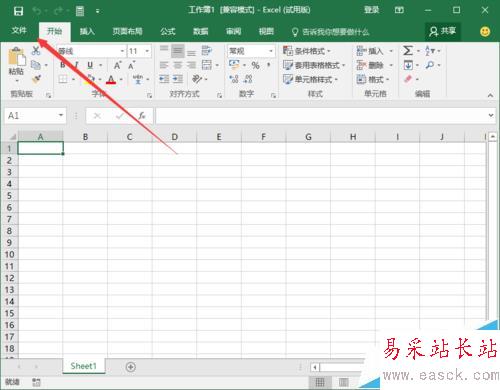Click the Undo arrow icon
500x390 pixels.
click(37, 11)
